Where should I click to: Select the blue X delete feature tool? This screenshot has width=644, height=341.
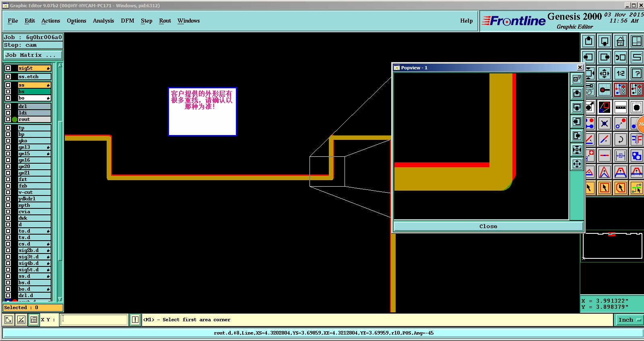click(605, 123)
